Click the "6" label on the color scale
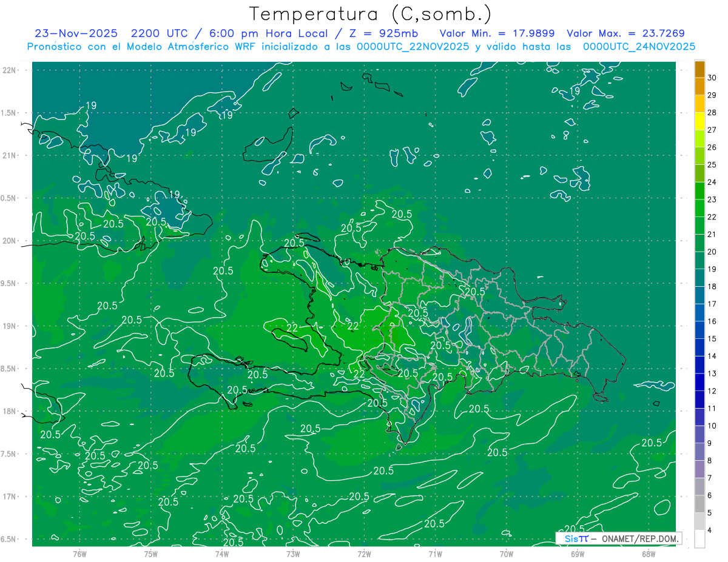This screenshot has height=562, width=728. click(710, 495)
